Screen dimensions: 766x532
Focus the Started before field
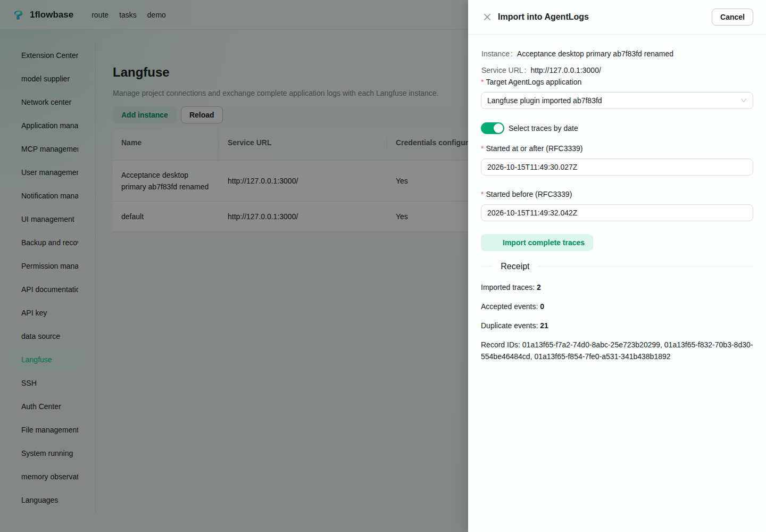[617, 213]
